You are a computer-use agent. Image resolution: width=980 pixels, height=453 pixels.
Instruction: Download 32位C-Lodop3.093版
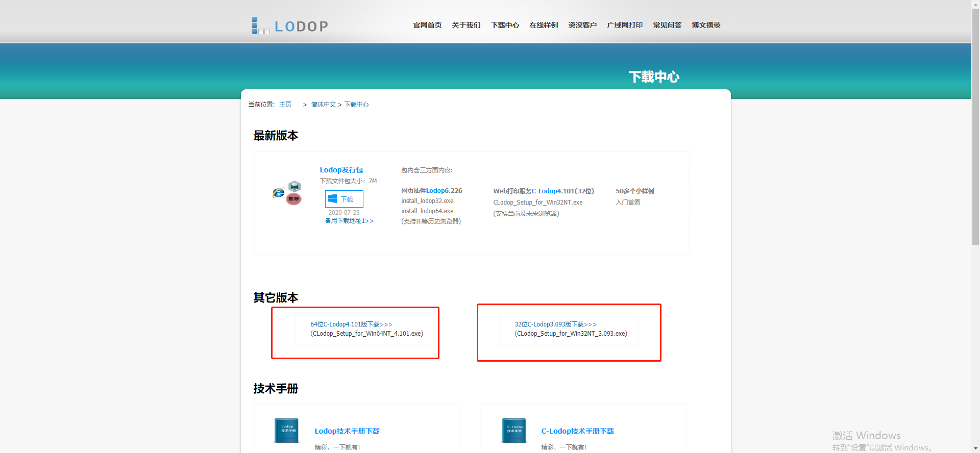pos(555,324)
